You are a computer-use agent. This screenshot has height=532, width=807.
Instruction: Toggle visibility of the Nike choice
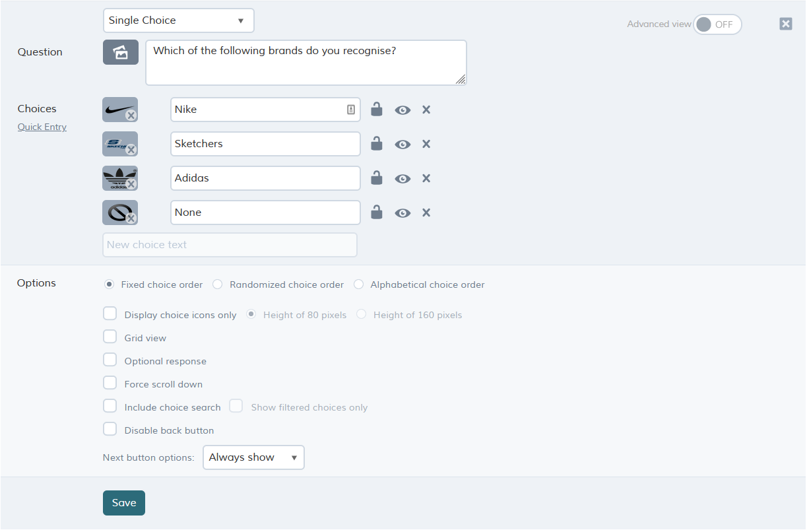403,110
